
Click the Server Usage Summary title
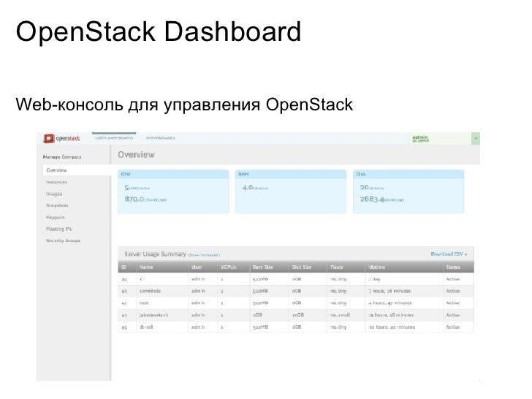pos(155,254)
